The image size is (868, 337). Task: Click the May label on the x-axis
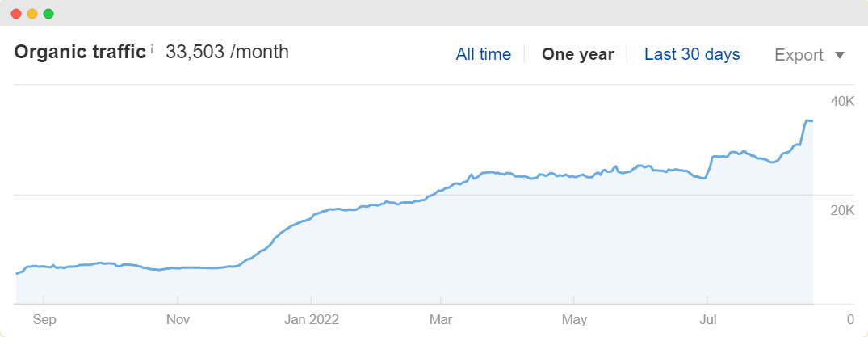pyautogui.click(x=574, y=320)
